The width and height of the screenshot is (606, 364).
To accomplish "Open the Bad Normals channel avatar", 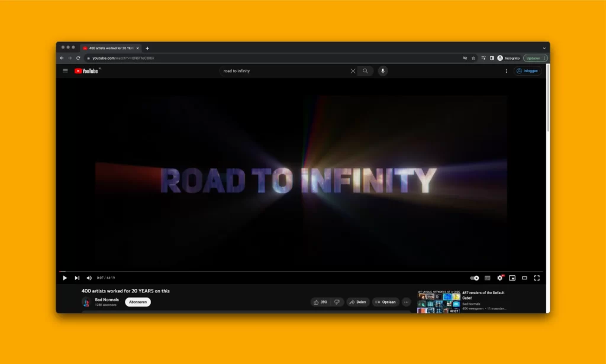I will tap(86, 302).
